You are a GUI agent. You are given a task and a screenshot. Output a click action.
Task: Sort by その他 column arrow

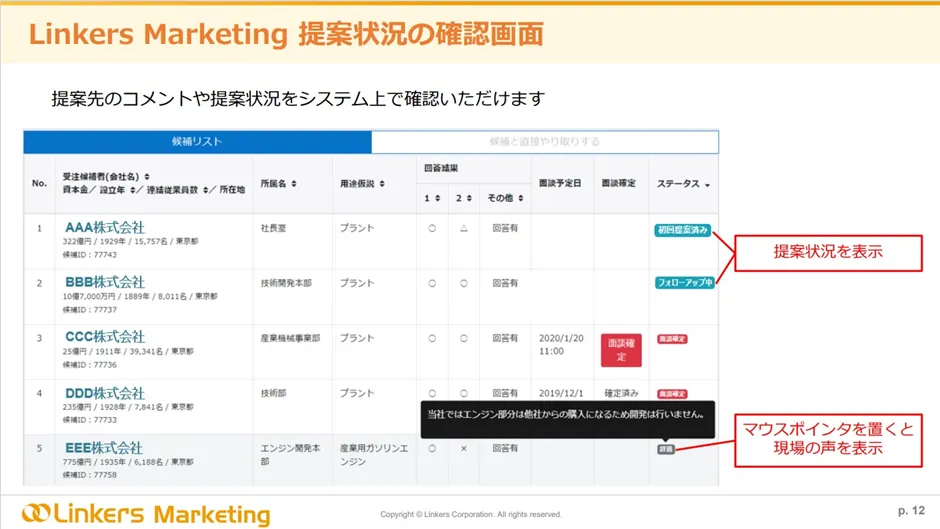pyautogui.click(x=520, y=198)
